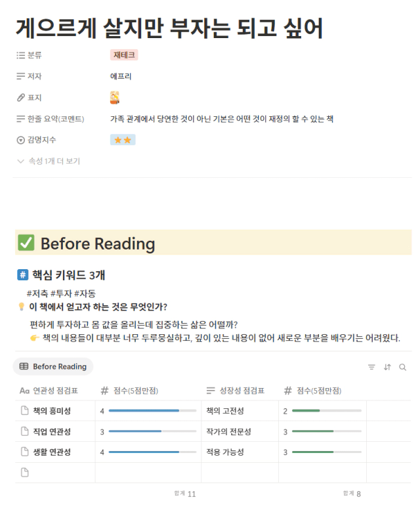Viewport: 420px width, 516px height.
Task: Click the page icon beside 생활 연관성
Action: 25,452
